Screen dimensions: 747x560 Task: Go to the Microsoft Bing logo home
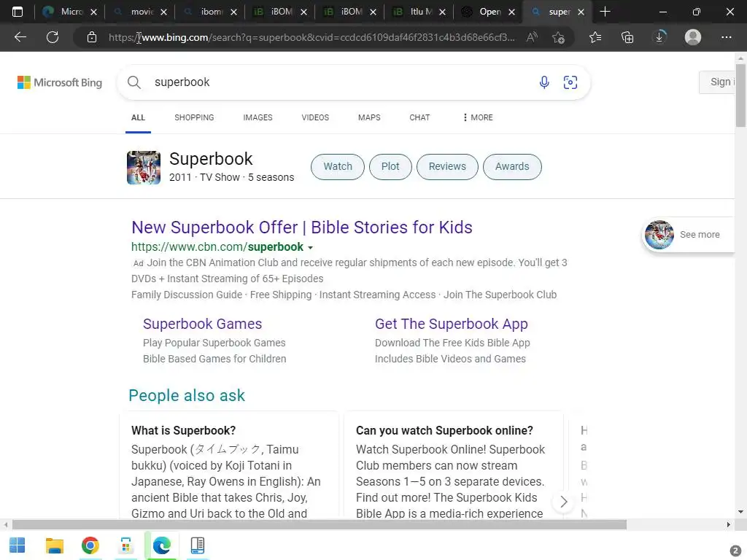click(60, 82)
